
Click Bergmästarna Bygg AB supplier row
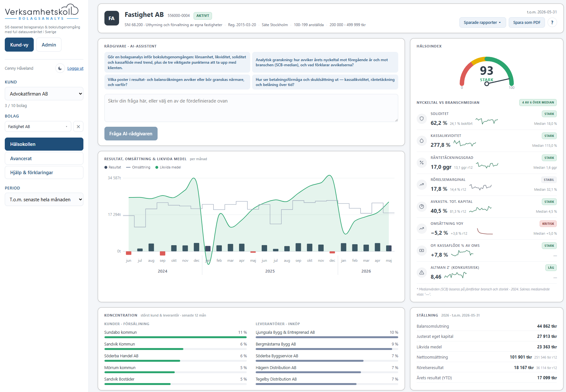(x=327, y=345)
